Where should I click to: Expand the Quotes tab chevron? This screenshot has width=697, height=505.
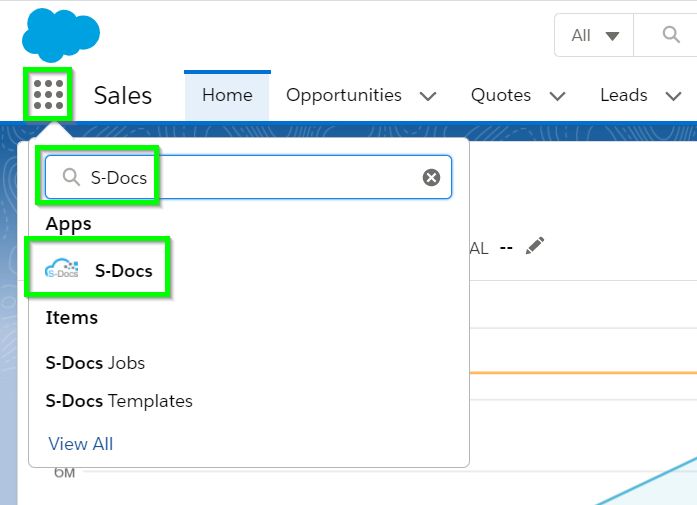point(558,96)
